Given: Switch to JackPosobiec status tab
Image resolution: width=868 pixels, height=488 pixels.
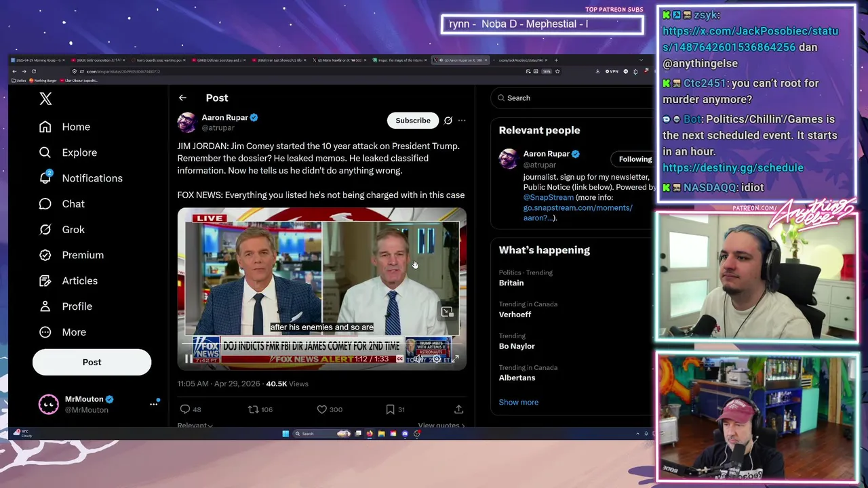Looking at the screenshot, I should coord(522,60).
